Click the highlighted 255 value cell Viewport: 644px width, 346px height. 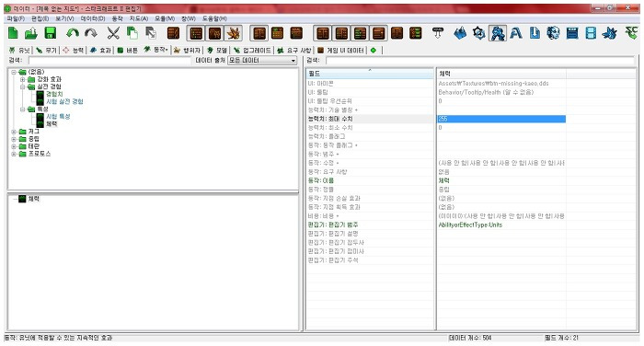point(501,119)
